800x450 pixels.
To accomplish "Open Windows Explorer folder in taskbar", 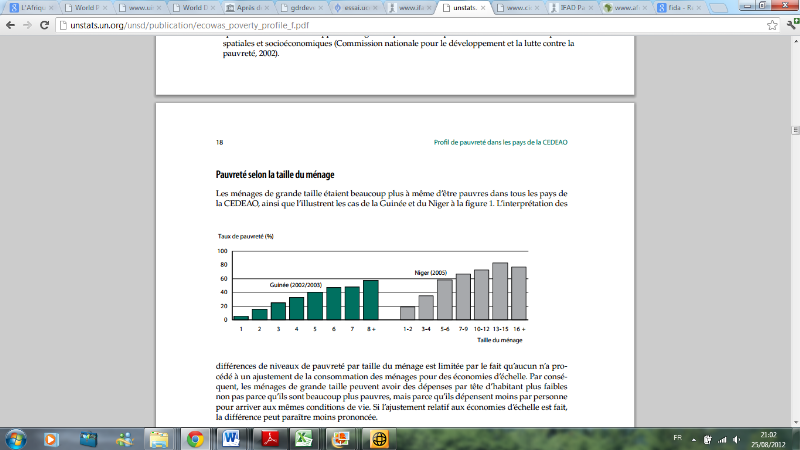I will (159, 439).
